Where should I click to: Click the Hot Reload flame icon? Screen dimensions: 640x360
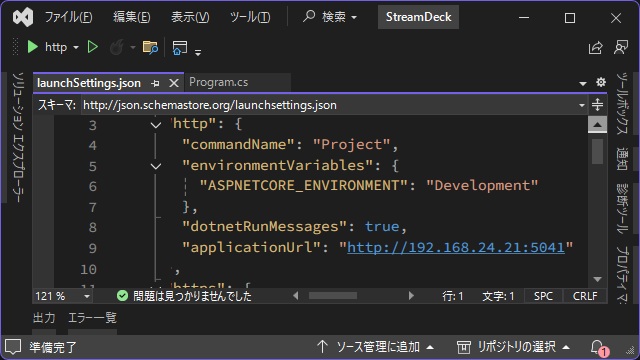pyautogui.click(x=117, y=47)
